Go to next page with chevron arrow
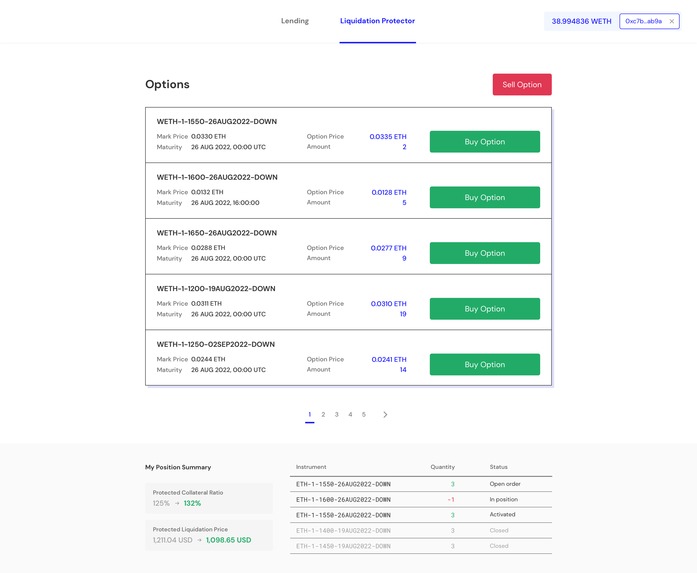 tap(385, 414)
